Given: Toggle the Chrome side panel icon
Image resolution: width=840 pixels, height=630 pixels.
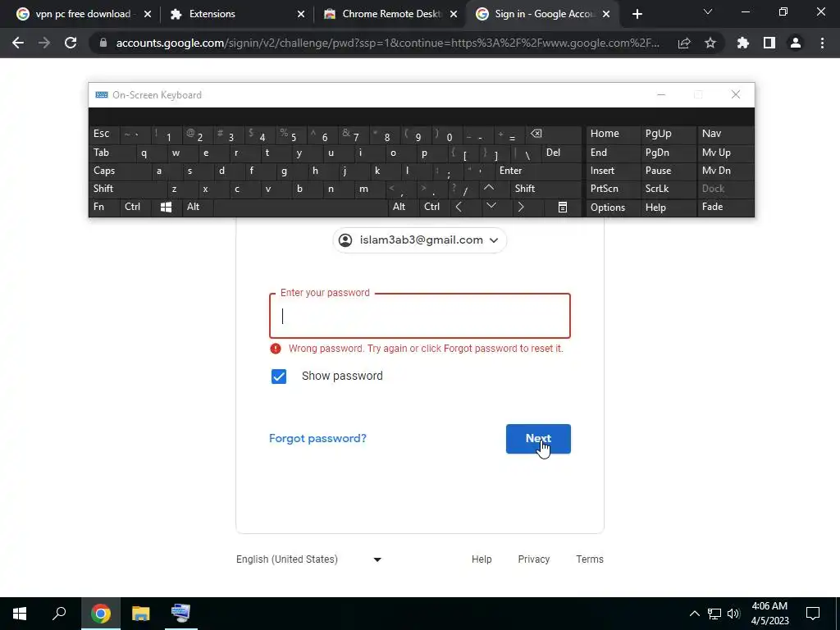Looking at the screenshot, I should pos(769,43).
